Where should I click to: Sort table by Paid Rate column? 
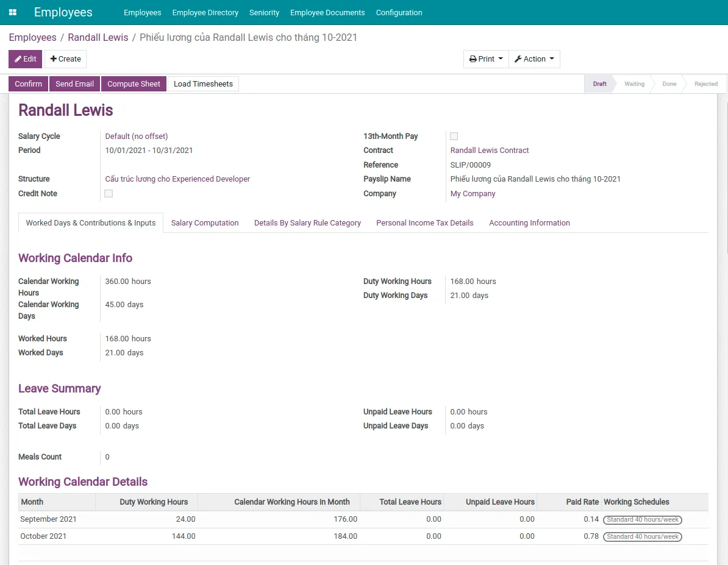point(582,502)
